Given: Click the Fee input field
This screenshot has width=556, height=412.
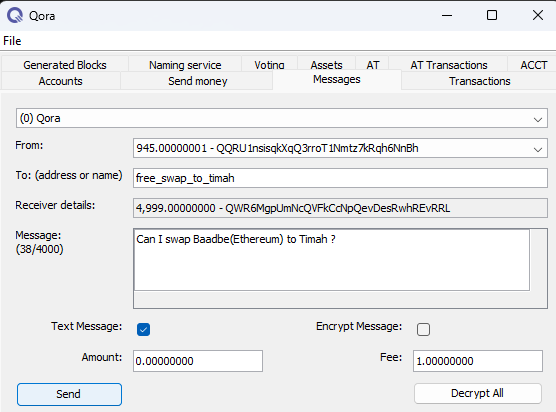Looking at the screenshot, I should tap(478, 361).
